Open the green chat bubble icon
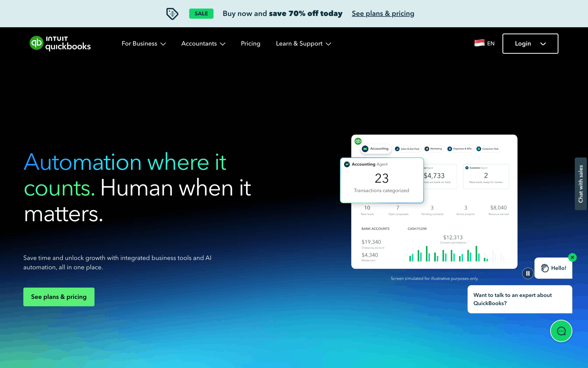This screenshot has height=368, width=588. (561, 331)
